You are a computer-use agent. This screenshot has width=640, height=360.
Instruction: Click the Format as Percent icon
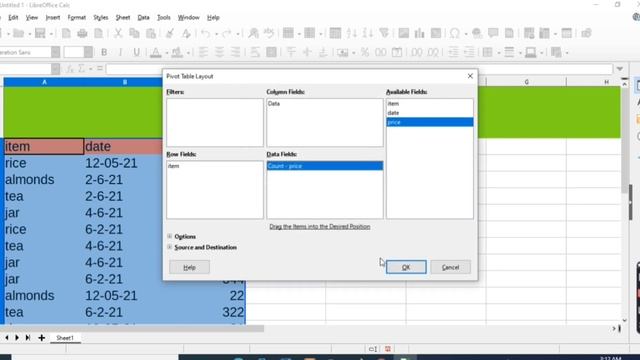coord(364,52)
